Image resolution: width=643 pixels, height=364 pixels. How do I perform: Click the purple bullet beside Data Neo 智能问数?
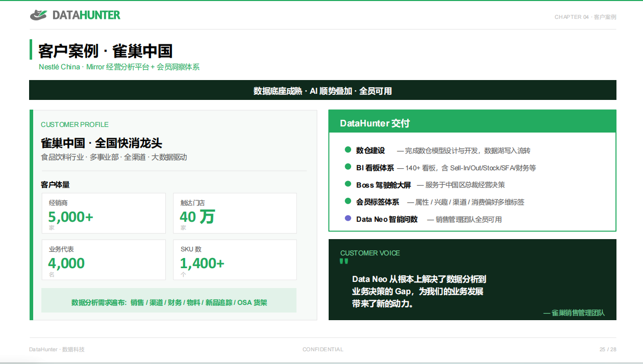348,218
